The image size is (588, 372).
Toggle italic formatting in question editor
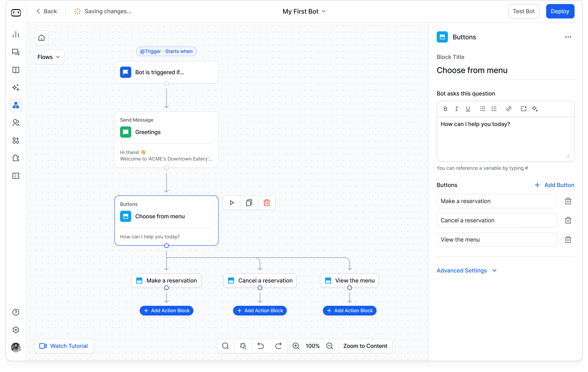tap(456, 109)
